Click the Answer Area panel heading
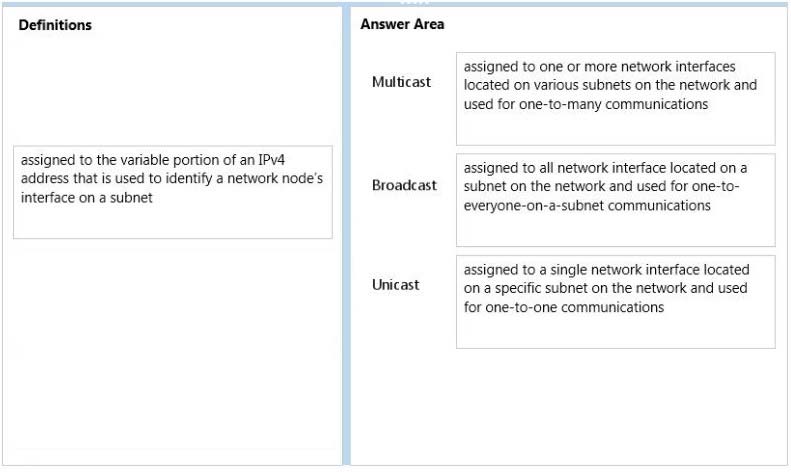Screen dimensions: 791x472 [402, 24]
